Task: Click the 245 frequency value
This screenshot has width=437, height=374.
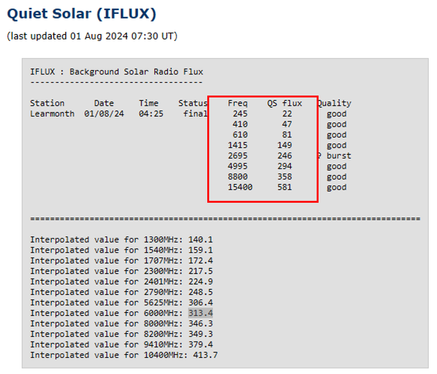Action: [x=240, y=114]
